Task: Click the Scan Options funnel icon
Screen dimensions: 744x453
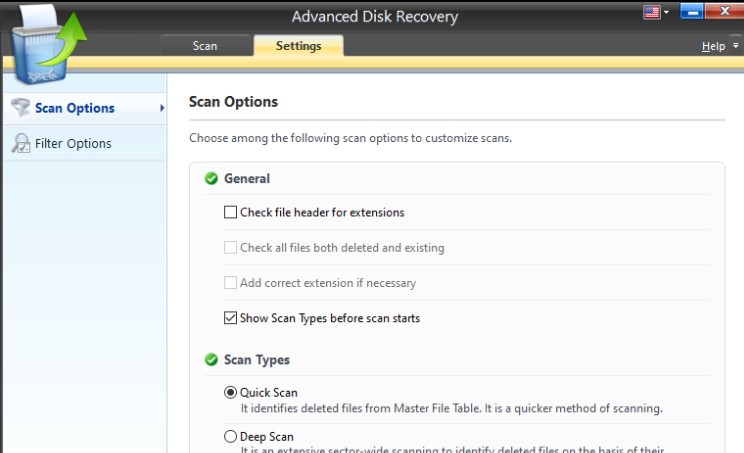Action: pyautogui.click(x=20, y=107)
